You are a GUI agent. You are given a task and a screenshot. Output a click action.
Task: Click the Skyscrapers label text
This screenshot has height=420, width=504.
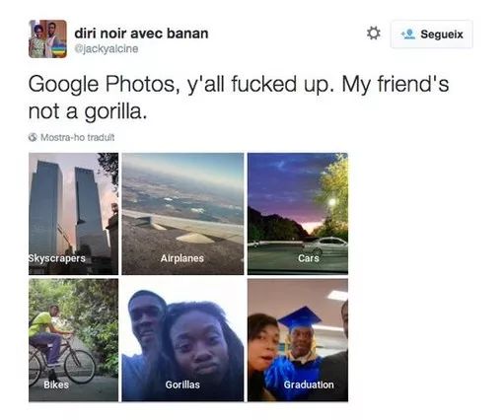[x=57, y=258]
